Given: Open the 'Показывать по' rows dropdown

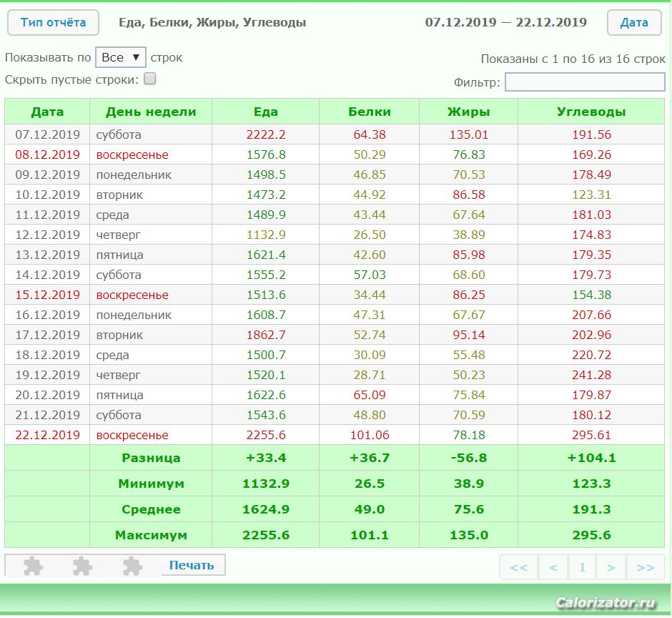Looking at the screenshot, I should (121, 57).
